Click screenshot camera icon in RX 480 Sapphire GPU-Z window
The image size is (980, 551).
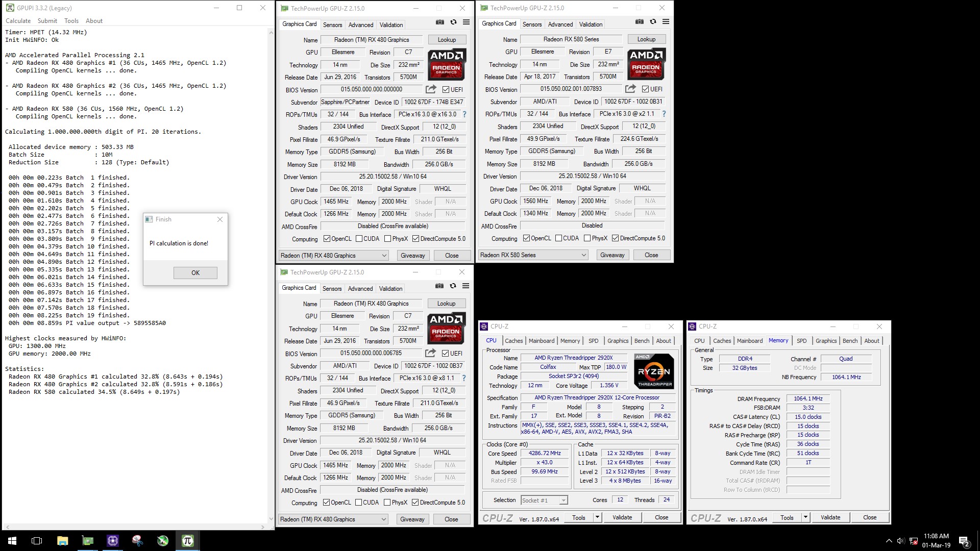[440, 22]
